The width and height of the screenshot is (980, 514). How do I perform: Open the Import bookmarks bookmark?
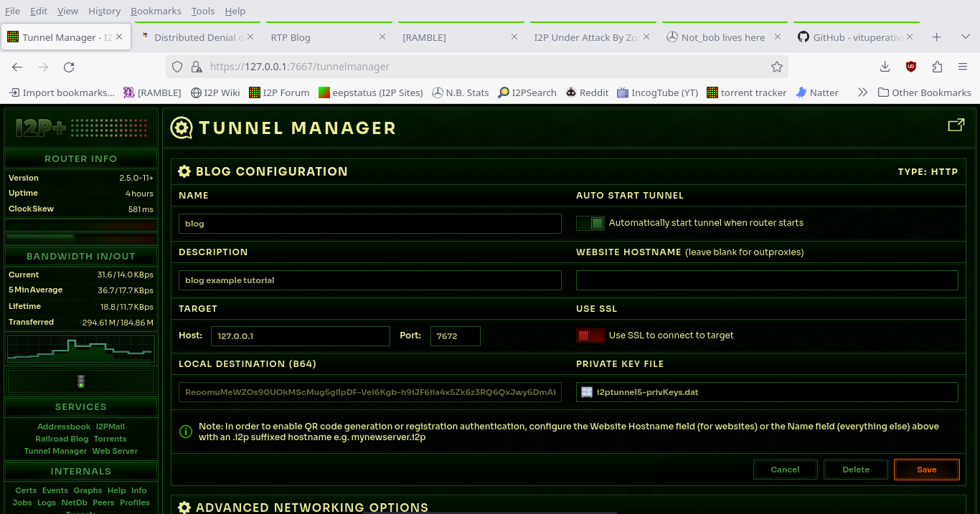click(x=62, y=92)
